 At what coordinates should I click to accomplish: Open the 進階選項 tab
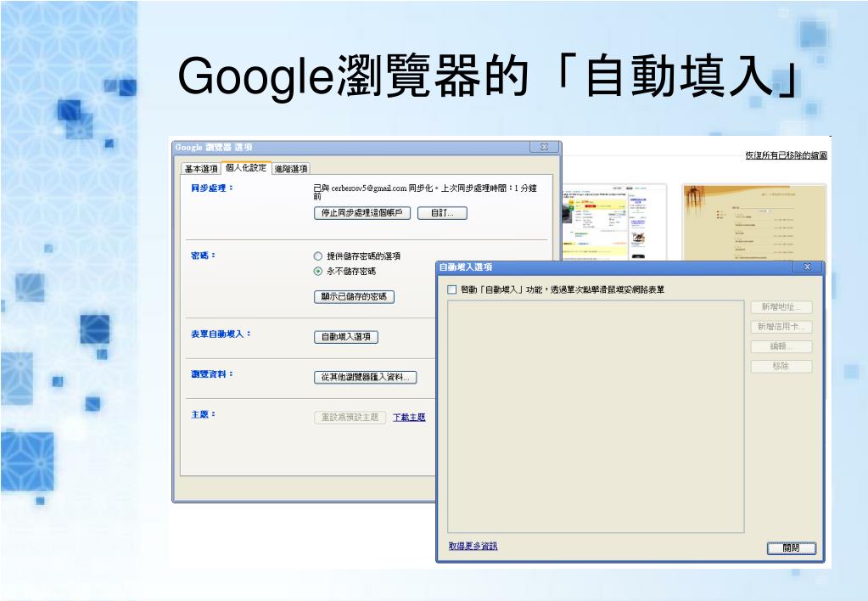(x=291, y=169)
